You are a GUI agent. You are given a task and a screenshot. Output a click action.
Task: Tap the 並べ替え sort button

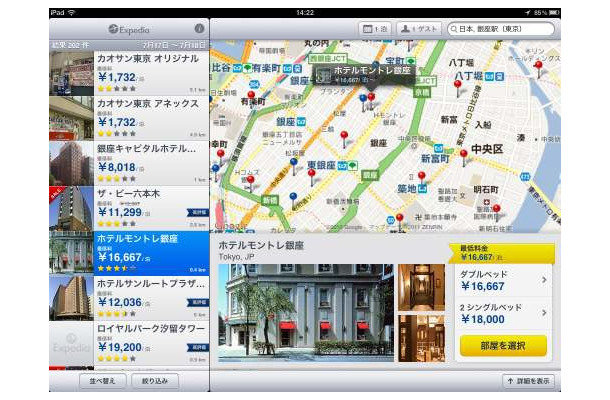click(x=103, y=381)
